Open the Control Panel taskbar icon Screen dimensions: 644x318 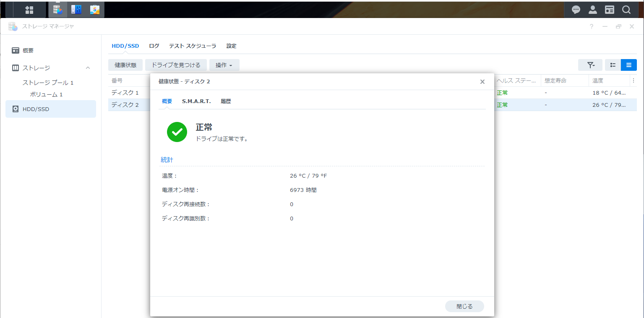point(76,10)
